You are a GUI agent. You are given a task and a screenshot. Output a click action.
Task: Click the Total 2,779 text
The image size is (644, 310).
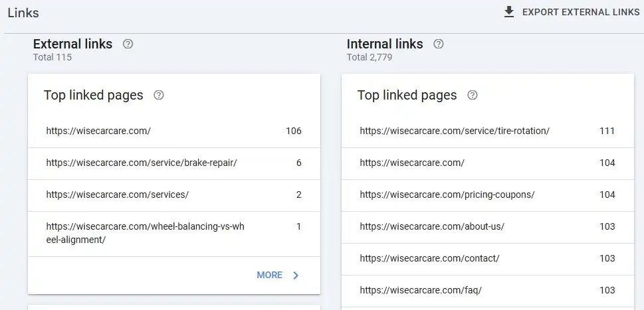[x=370, y=57]
